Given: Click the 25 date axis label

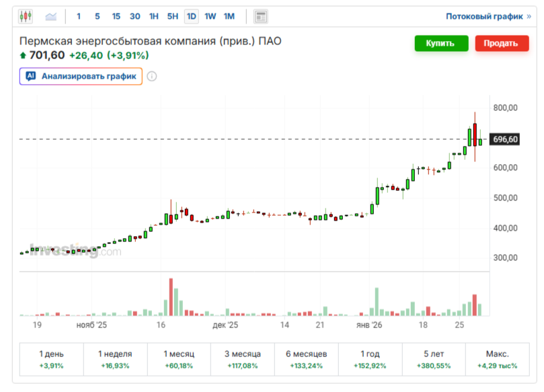Looking at the screenshot, I should click(459, 325).
